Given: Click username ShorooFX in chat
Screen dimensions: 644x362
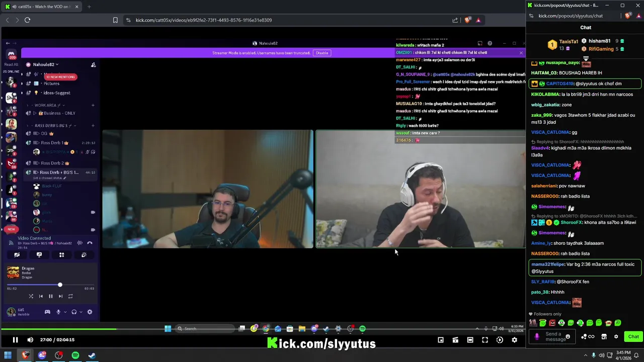Looking at the screenshot, I should coord(572,223).
